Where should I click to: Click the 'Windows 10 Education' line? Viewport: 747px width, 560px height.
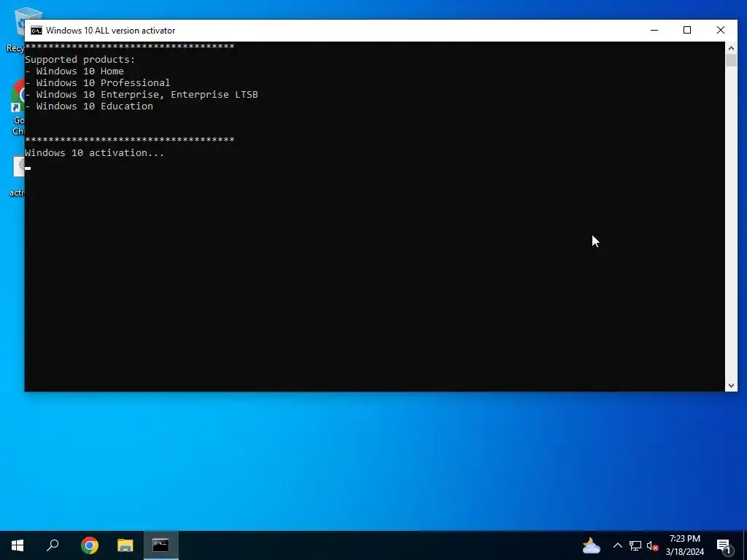[89, 106]
